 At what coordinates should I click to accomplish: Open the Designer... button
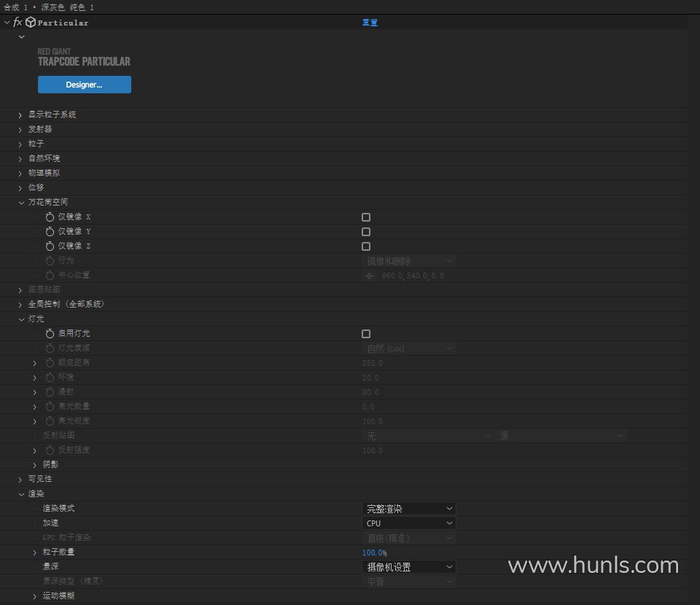[85, 85]
